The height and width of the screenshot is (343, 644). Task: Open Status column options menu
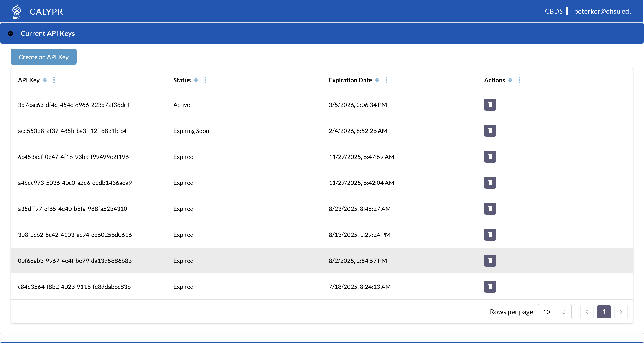click(x=205, y=80)
